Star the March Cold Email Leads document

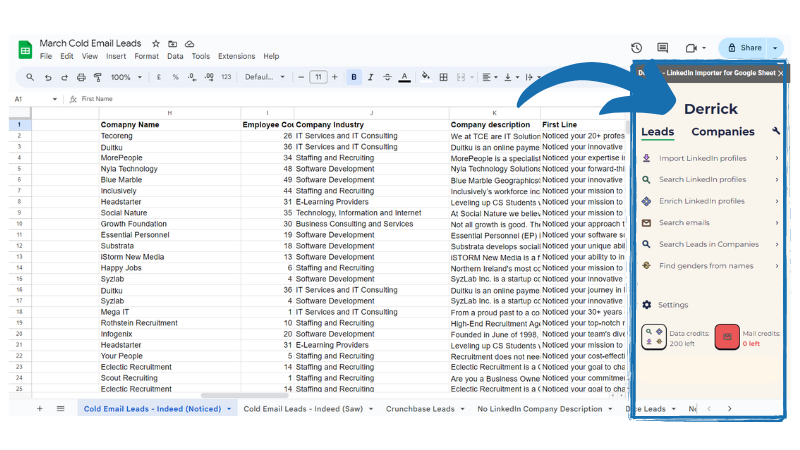click(156, 44)
